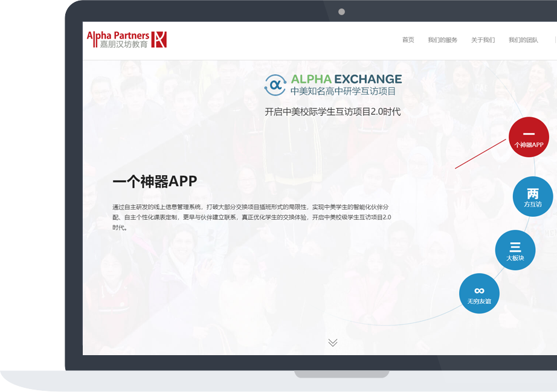Open the 关于我们 nav item
The height and width of the screenshot is (392, 557).
(483, 40)
